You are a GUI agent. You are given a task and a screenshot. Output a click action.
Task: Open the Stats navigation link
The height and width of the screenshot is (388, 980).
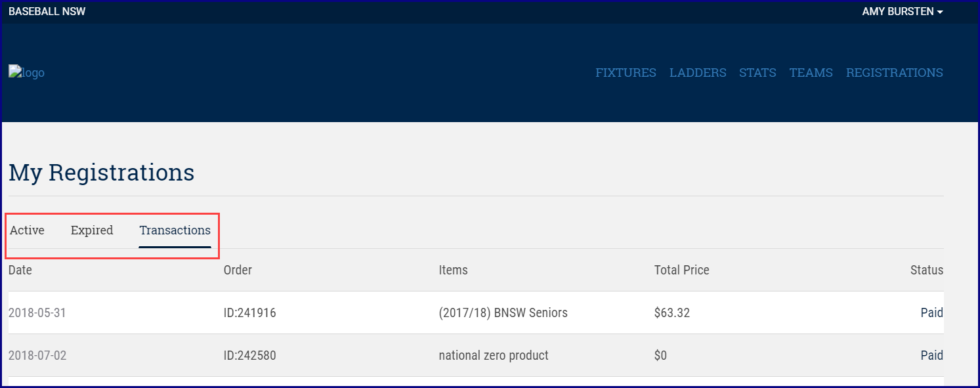[757, 73]
